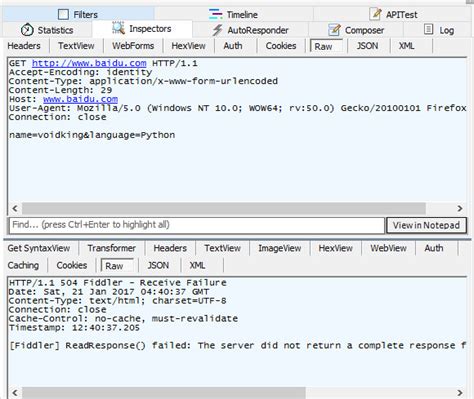Screen dimensions: 474x399
Task: Click the 504 Fiddler Receive Failure status line
Action: coord(118,283)
